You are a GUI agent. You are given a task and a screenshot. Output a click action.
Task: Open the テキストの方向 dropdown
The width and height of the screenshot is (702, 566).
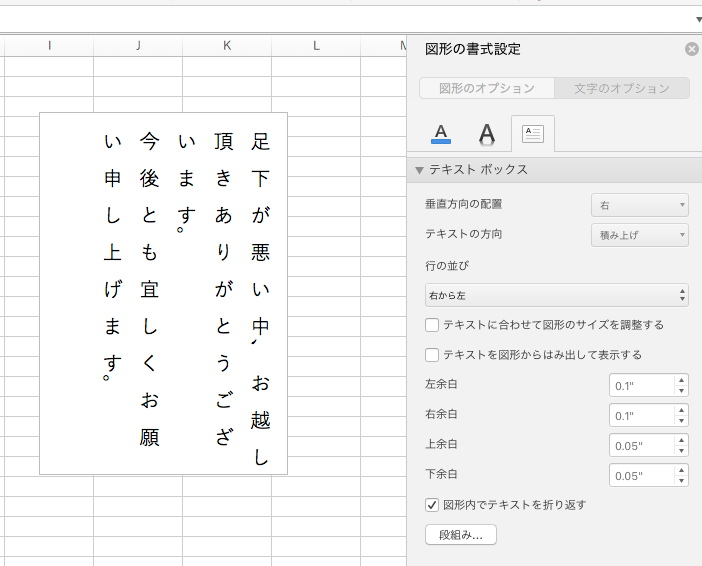click(x=640, y=235)
